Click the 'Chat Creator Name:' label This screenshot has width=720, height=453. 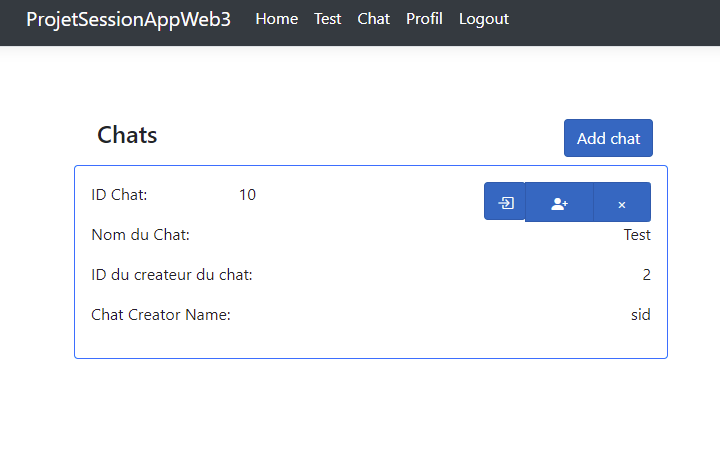[161, 314]
